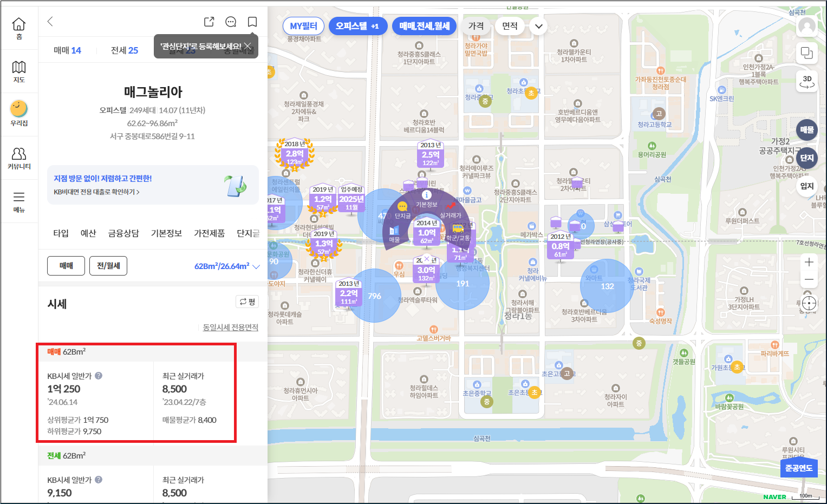Viewport: 827px width, 504px height.
Task: Click the 2.2억 111㎡ 2013년 map marker
Action: [x=349, y=293]
